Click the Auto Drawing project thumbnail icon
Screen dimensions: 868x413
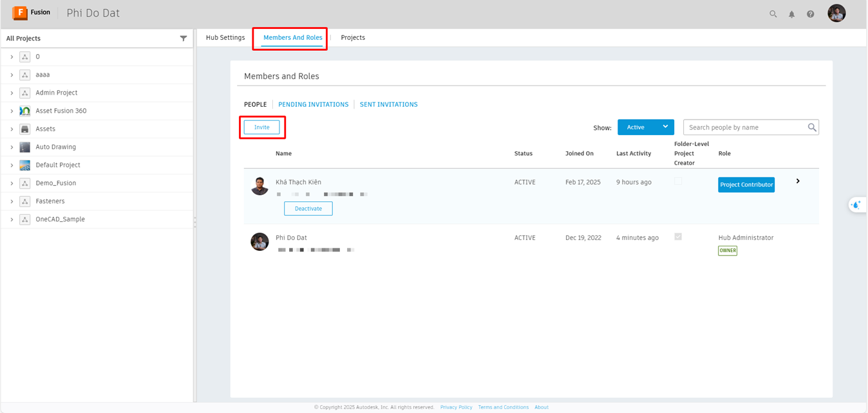click(25, 147)
